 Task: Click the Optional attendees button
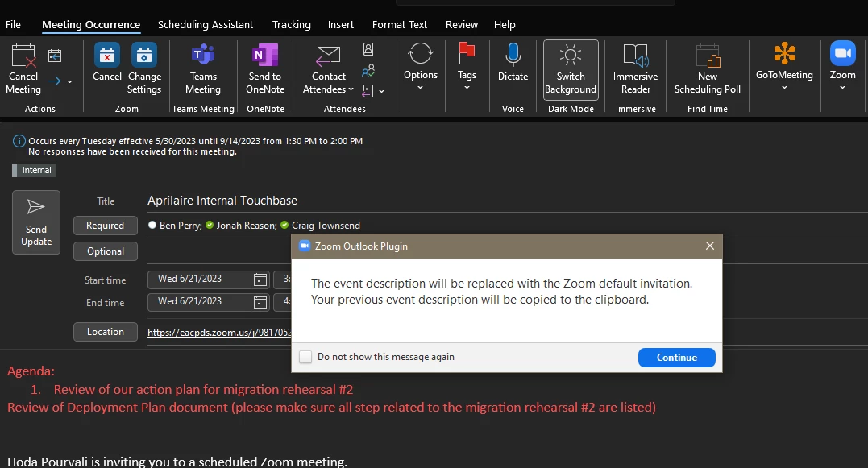click(x=106, y=251)
